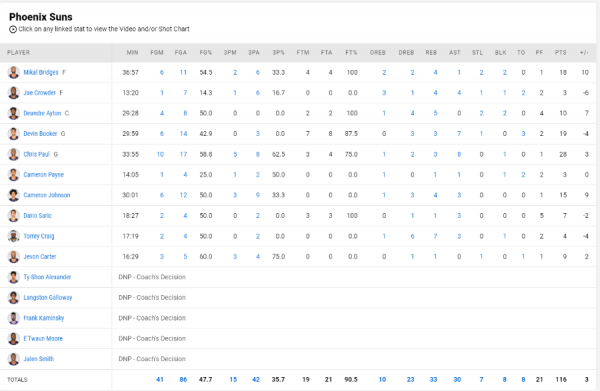
Task: Open Jalen Smith player link
Action: point(39,359)
